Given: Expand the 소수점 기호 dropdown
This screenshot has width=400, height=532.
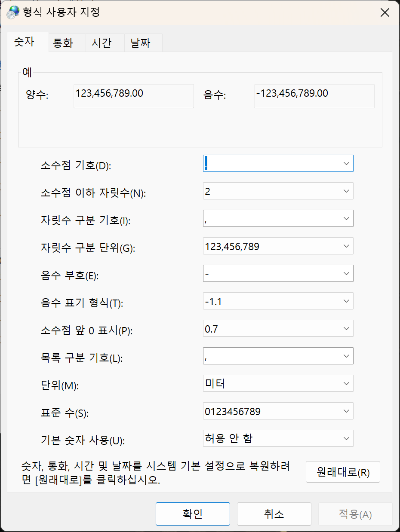Looking at the screenshot, I should (346, 164).
